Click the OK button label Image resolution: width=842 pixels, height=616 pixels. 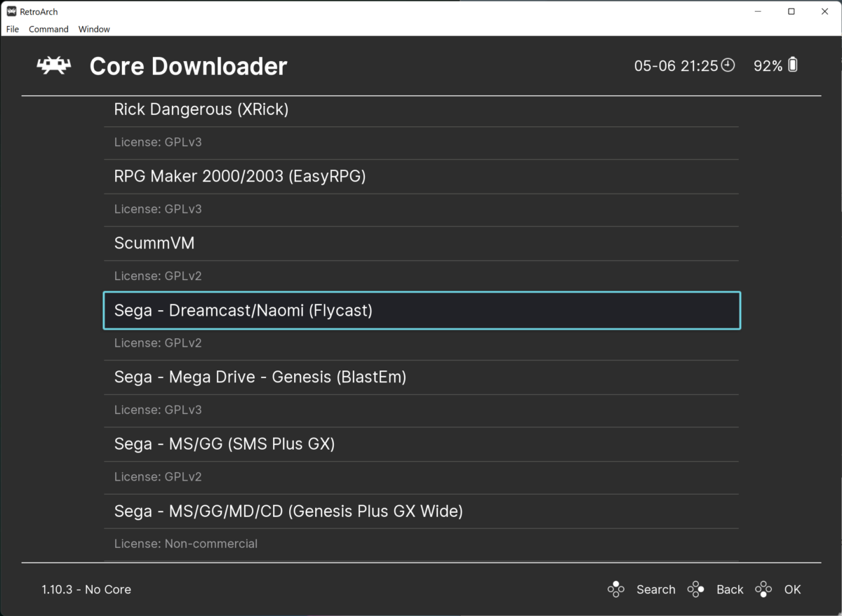pyautogui.click(x=792, y=589)
